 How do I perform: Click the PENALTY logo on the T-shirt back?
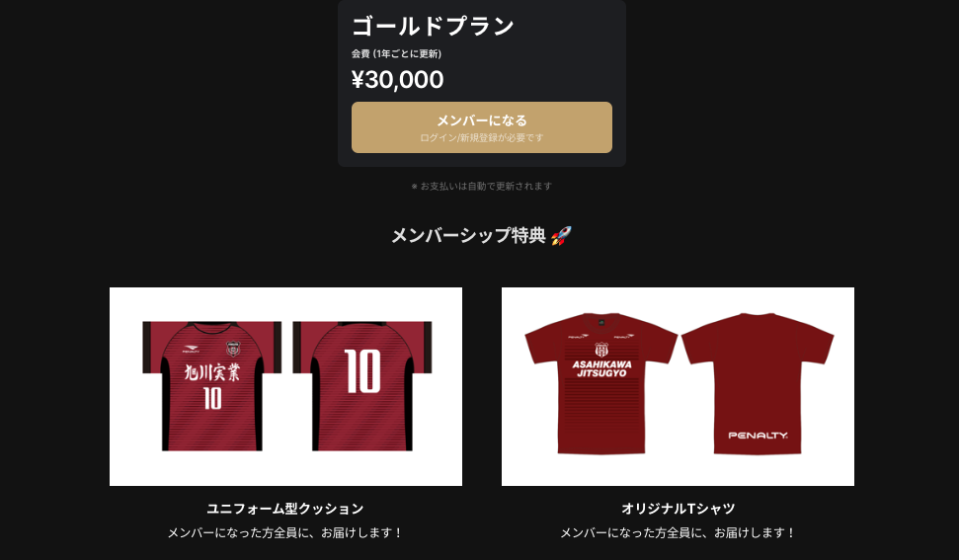point(758,436)
